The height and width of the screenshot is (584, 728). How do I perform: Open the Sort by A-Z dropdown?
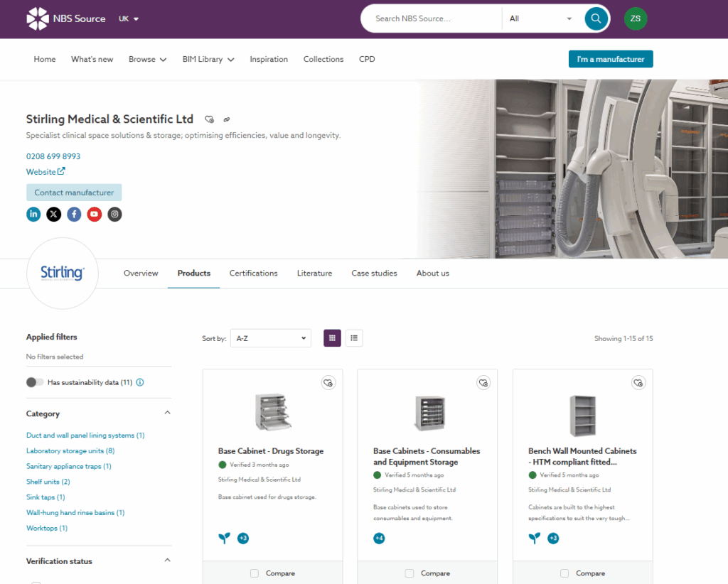coord(271,338)
